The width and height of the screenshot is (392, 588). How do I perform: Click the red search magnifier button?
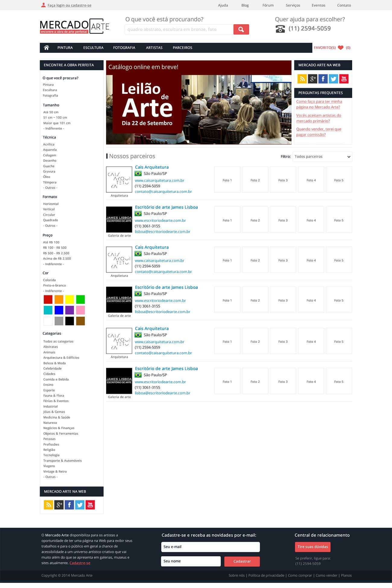pos(241,30)
